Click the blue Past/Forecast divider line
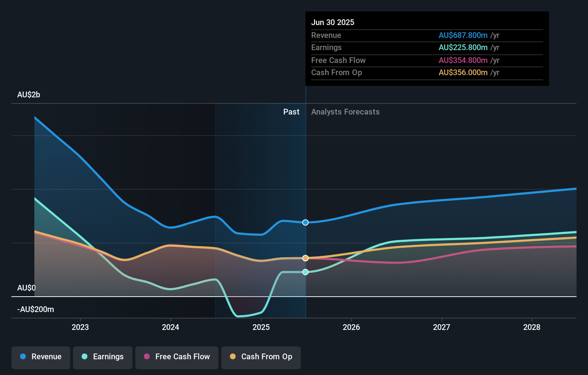Image resolution: width=588 pixels, height=375 pixels. tap(305, 179)
